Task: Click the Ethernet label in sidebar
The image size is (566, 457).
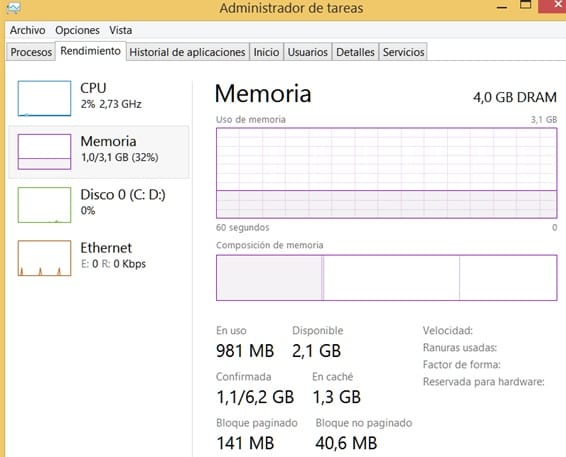Action: (106, 248)
